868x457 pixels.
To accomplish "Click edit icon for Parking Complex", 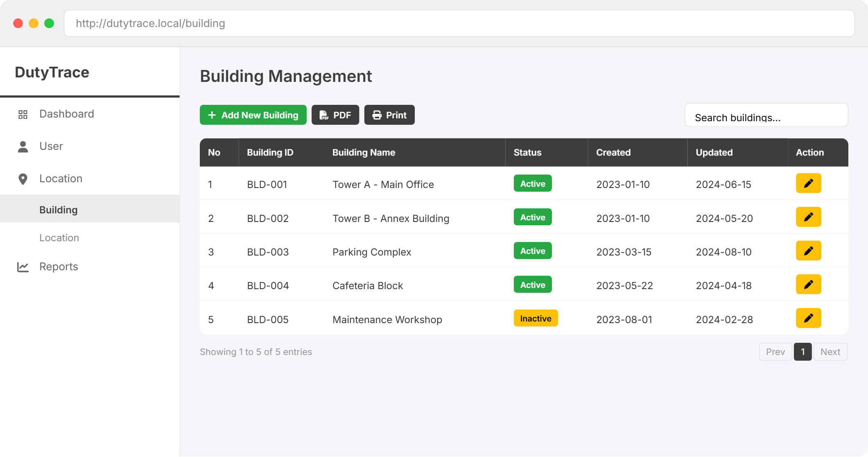I will [808, 251].
